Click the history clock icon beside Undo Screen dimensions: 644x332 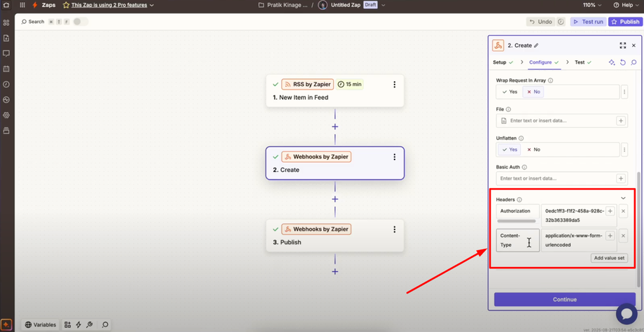point(561,22)
